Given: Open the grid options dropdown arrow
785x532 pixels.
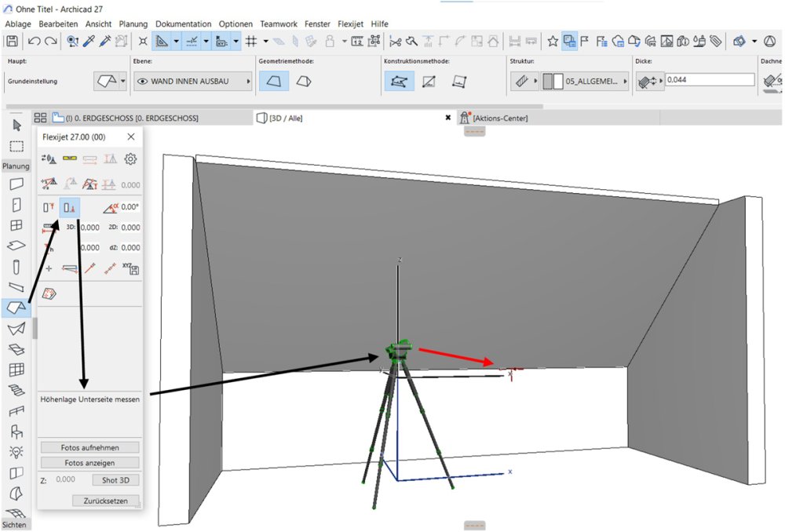Looking at the screenshot, I should click(266, 41).
